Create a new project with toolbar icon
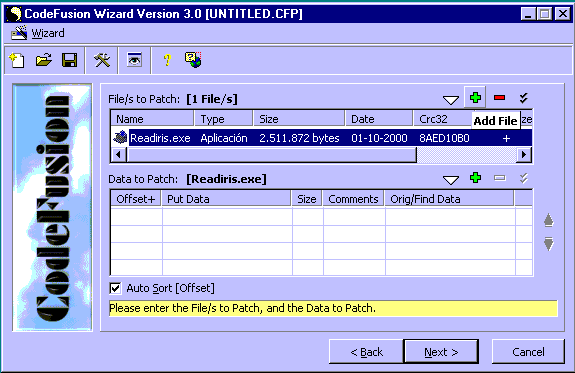This screenshot has width=575, height=373. coord(17,60)
